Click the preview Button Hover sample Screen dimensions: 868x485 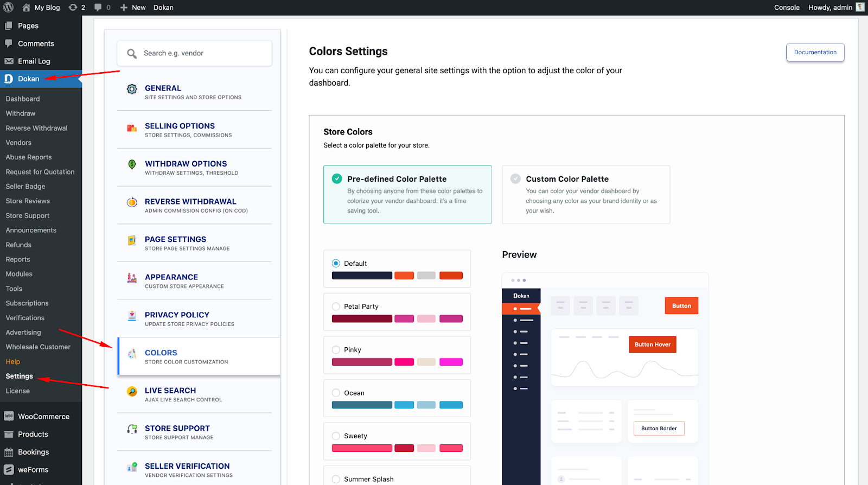click(653, 344)
